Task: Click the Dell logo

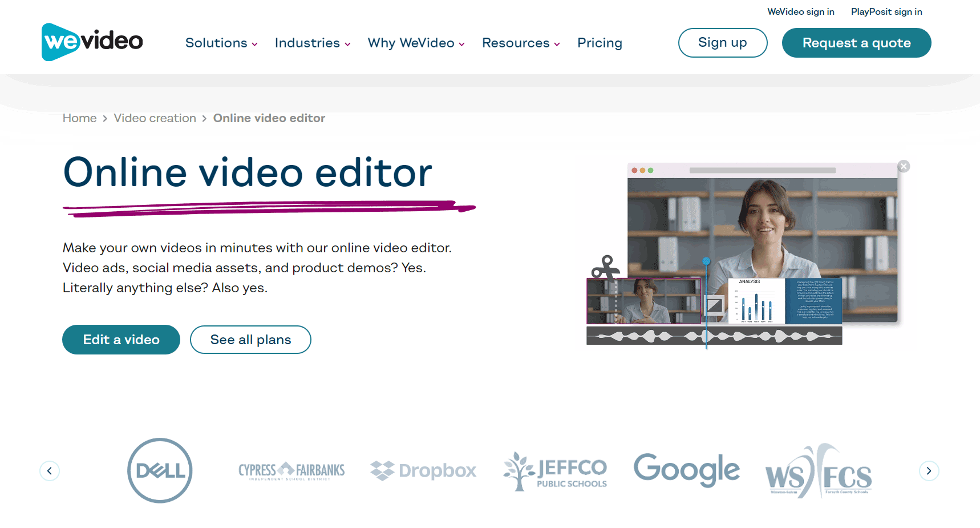Action: [160, 470]
